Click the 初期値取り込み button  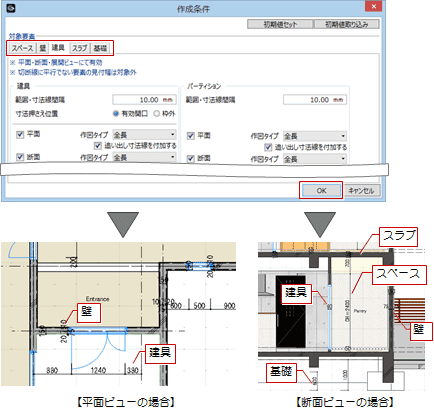point(347,24)
